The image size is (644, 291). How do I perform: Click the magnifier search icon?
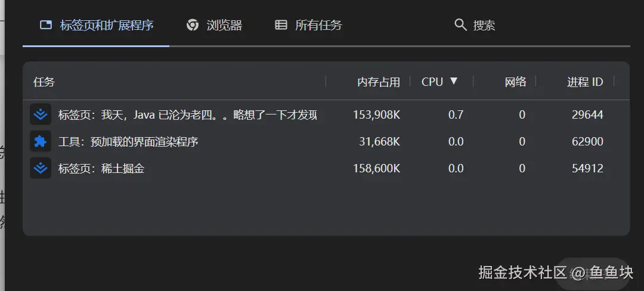[460, 25]
